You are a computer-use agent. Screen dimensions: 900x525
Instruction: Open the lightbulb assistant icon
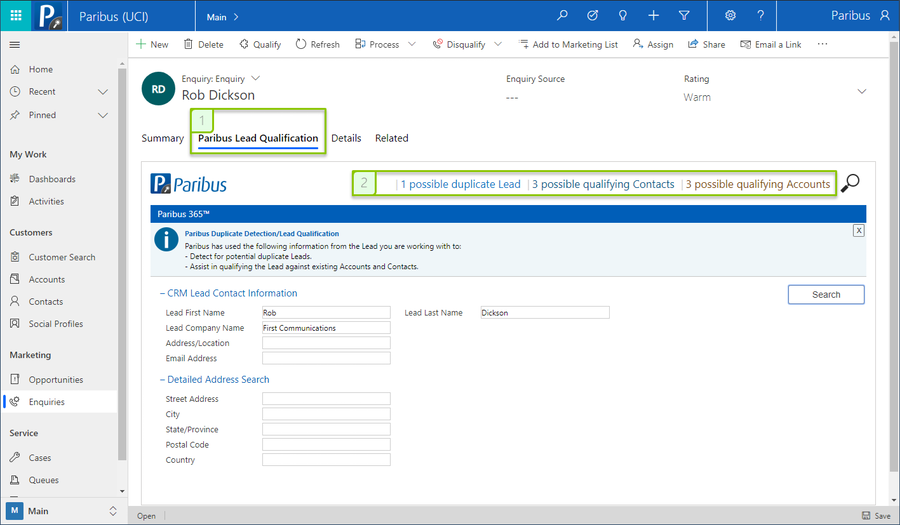click(x=623, y=15)
